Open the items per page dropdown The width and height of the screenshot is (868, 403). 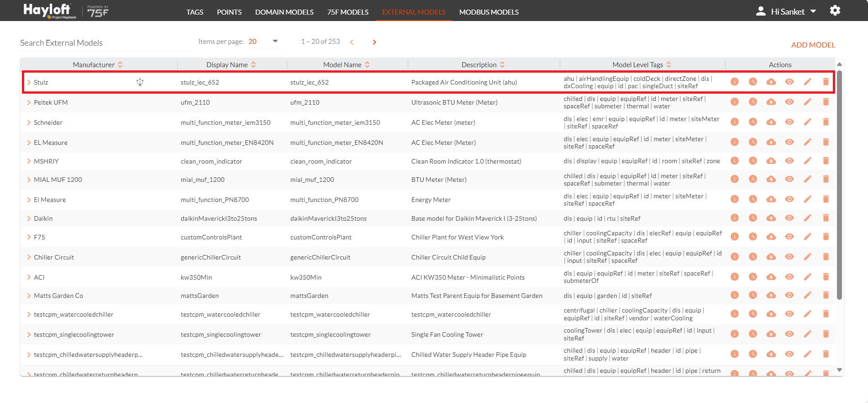(x=263, y=42)
